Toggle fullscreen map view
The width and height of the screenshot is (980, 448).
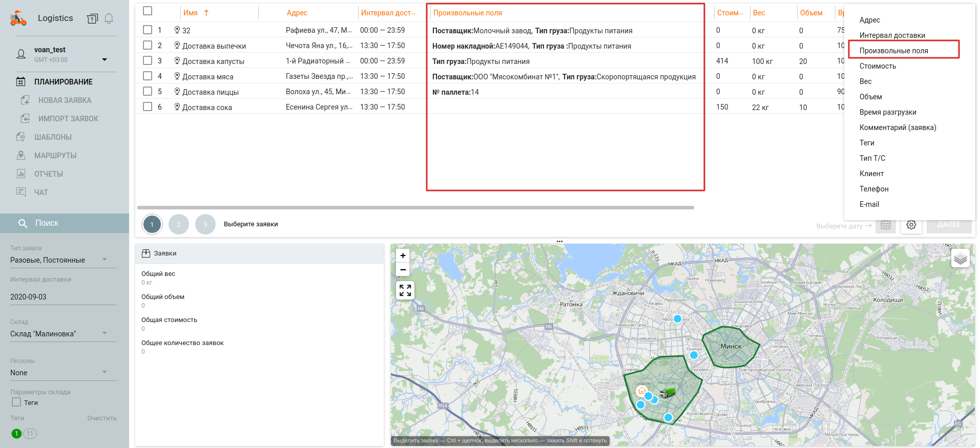pos(405,290)
